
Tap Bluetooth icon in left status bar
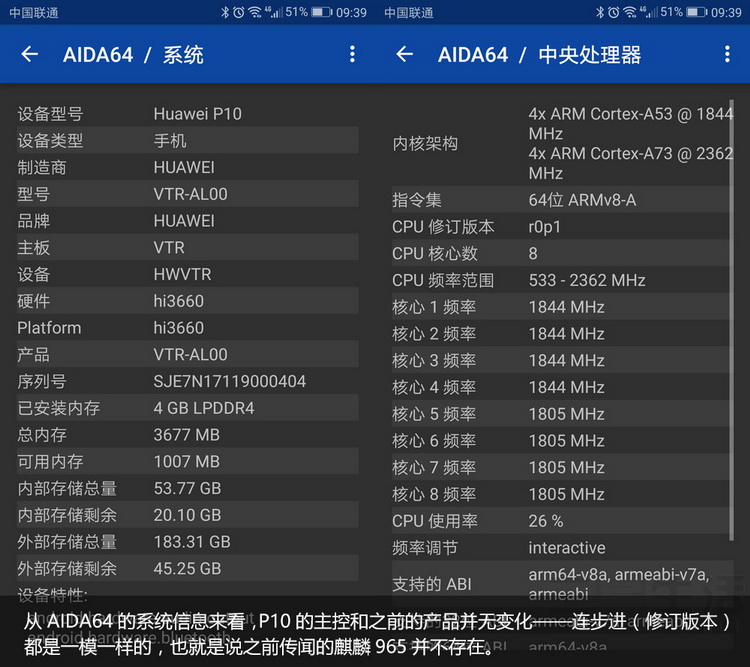225,12
